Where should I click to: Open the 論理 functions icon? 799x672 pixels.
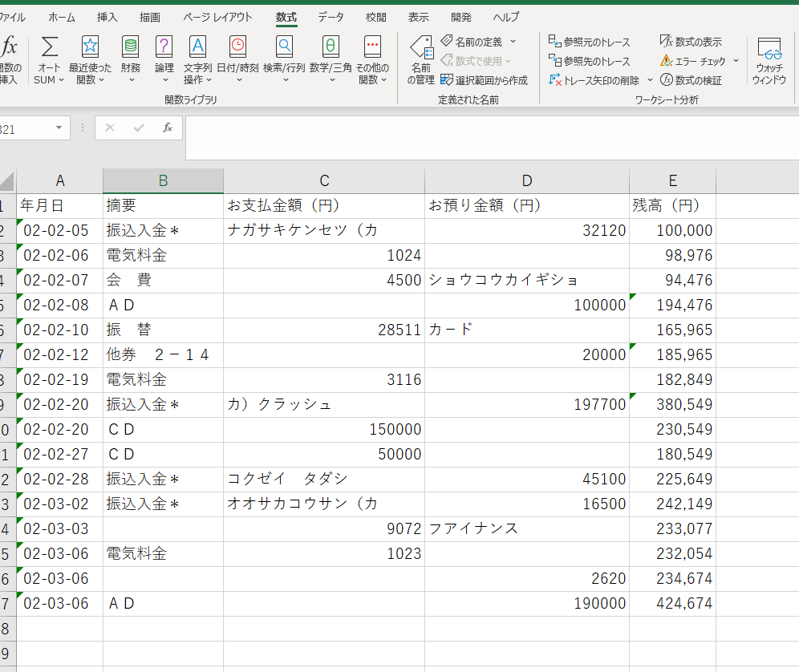[x=164, y=47]
